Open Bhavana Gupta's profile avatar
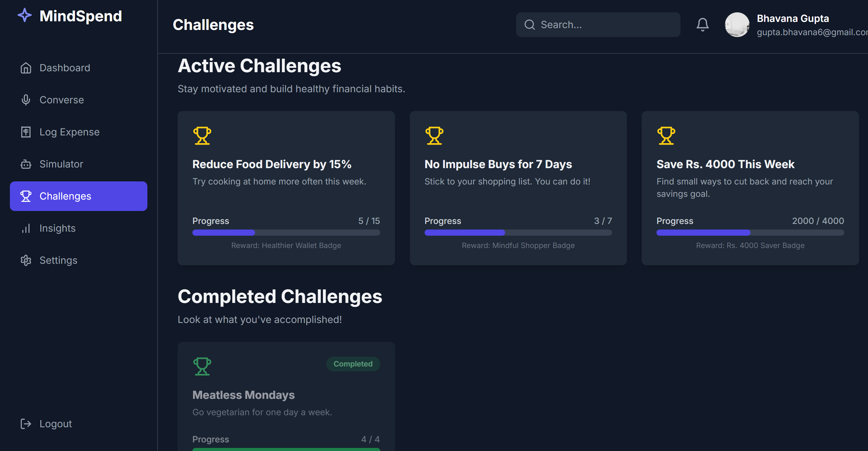The image size is (868, 451). [x=737, y=24]
